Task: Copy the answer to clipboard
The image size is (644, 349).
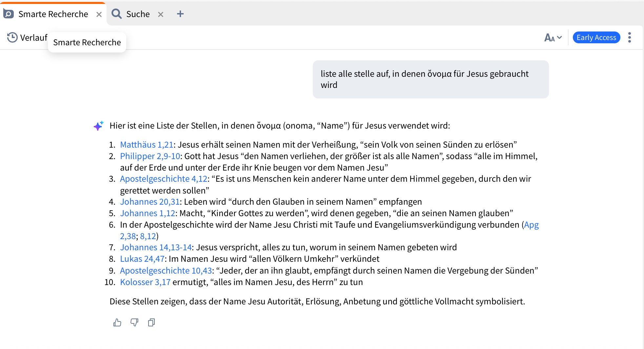Action: tap(151, 322)
